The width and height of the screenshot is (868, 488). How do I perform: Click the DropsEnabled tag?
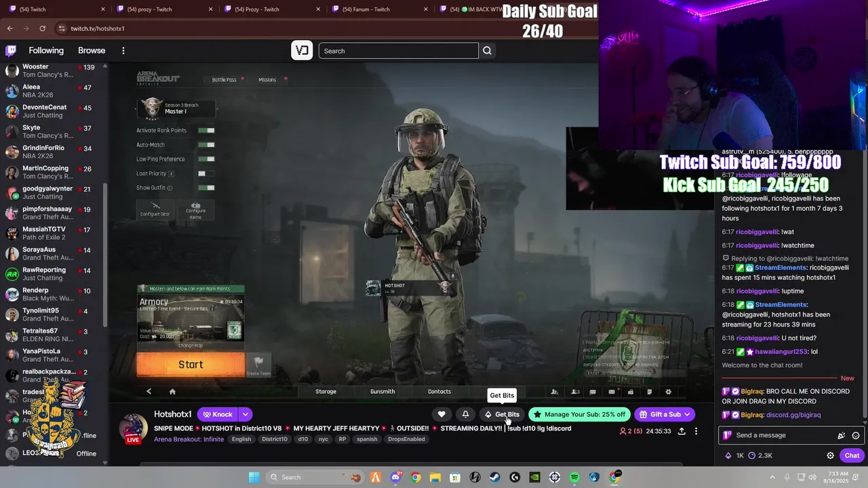coord(406,439)
